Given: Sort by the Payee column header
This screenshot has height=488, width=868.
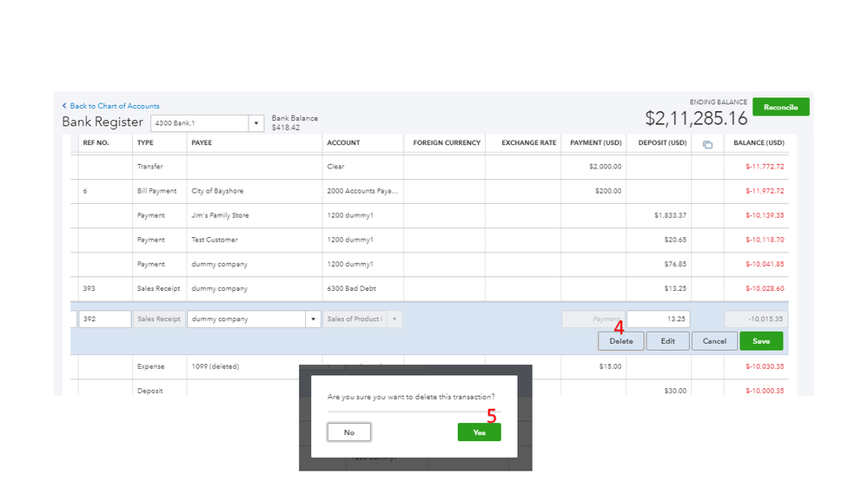Looking at the screenshot, I should click(202, 142).
